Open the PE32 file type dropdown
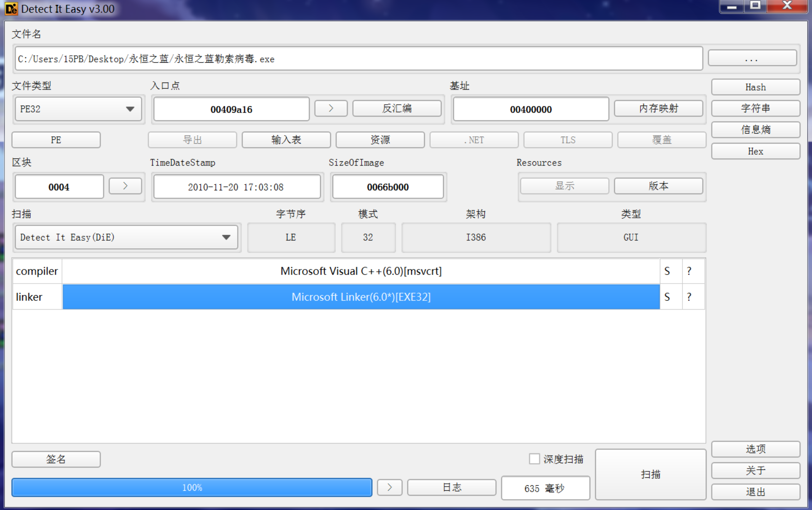 pyautogui.click(x=78, y=109)
